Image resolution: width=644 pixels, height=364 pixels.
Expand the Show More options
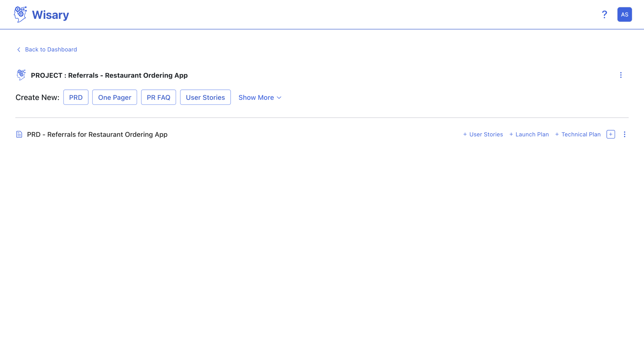[256, 98]
